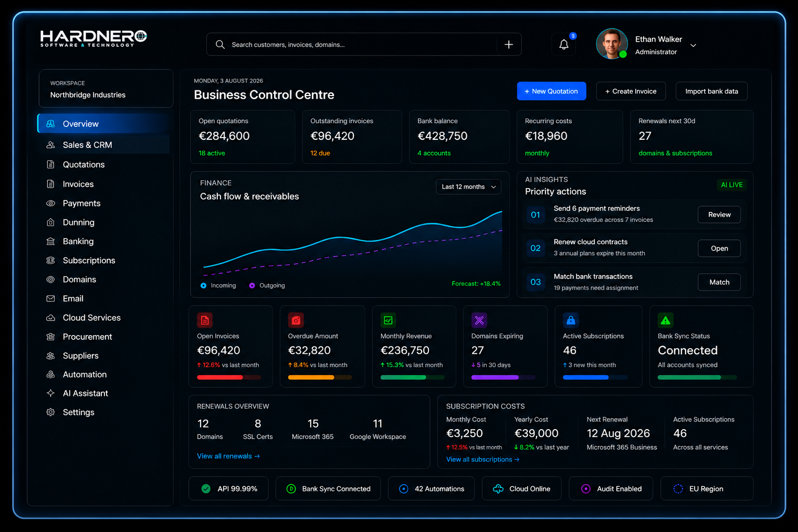
Task: Click the Email envelope icon
Action: (x=50, y=299)
